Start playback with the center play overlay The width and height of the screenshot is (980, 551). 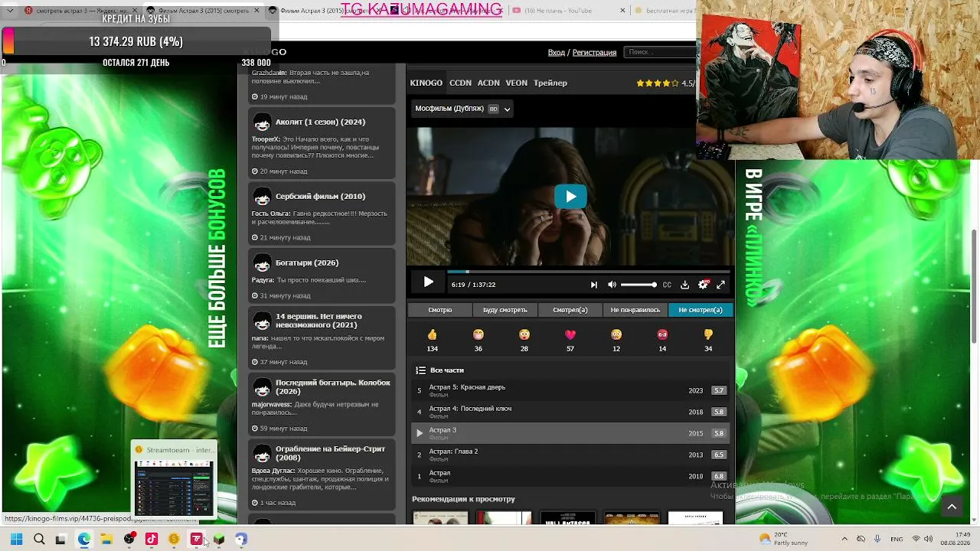point(570,197)
